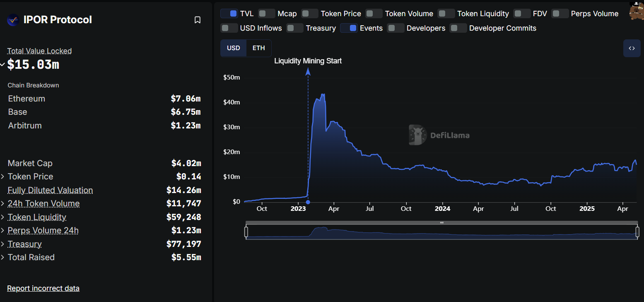Click the $50m y-axis label

click(x=232, y=77)
